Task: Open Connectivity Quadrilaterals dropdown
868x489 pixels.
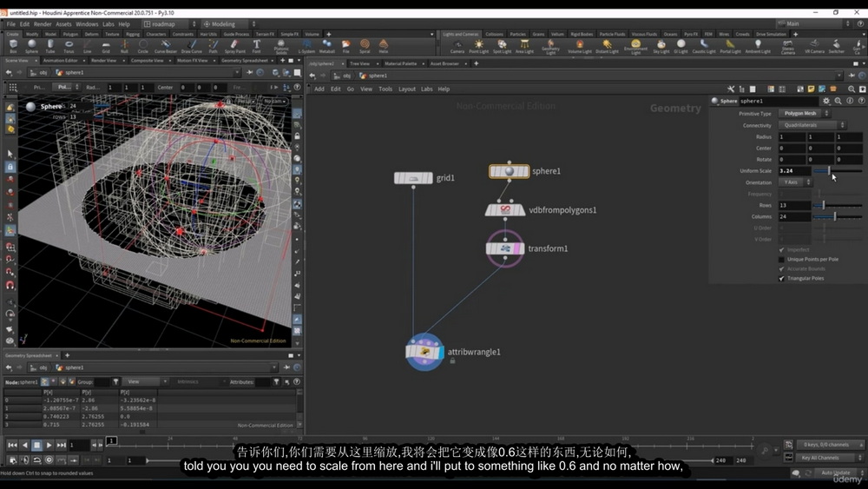Action: (812, 125)
